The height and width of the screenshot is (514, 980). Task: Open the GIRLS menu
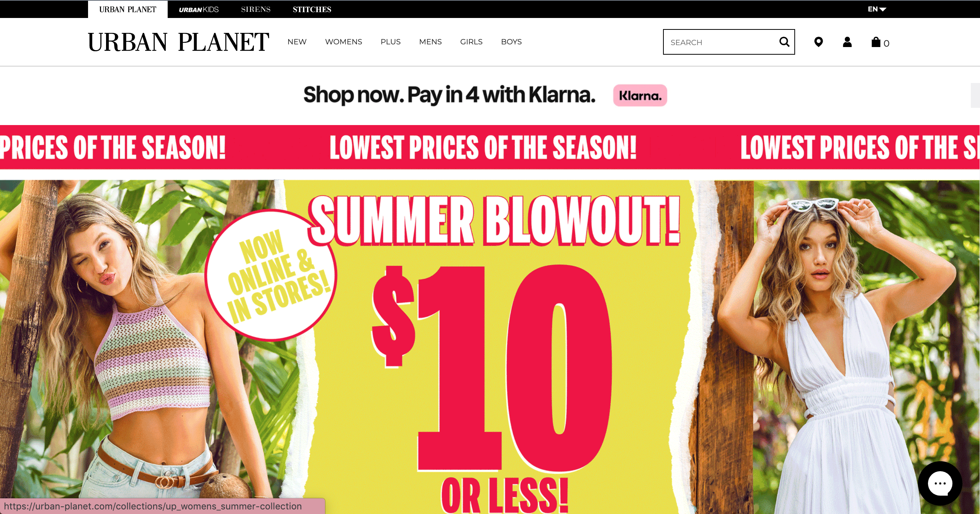pyautogui.click(x=471, y=42)
